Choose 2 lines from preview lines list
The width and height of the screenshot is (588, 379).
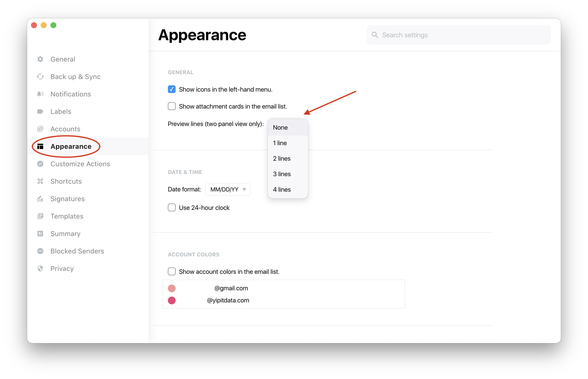282,158
